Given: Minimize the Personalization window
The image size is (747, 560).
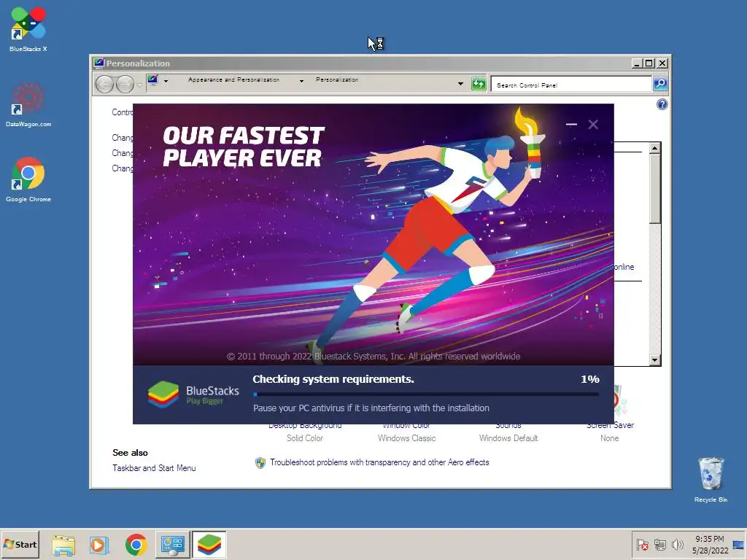Looking at the screenshot, I should pos(637,63).
